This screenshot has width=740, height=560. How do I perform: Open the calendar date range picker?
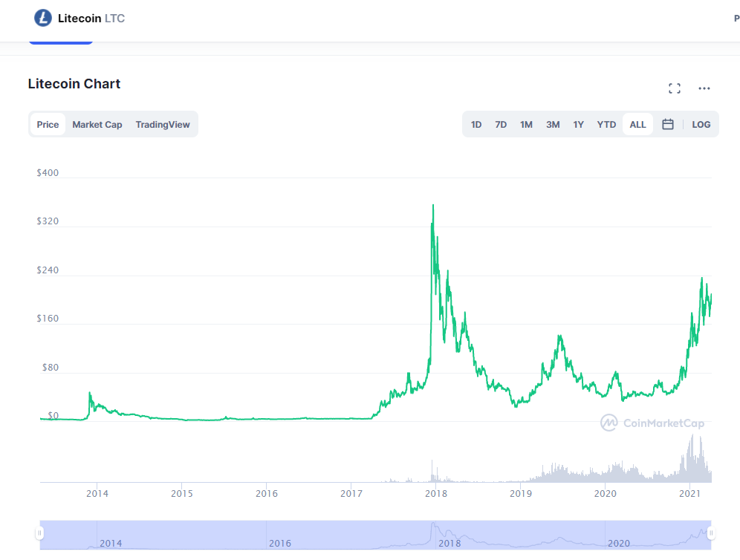tap(668, 125)
